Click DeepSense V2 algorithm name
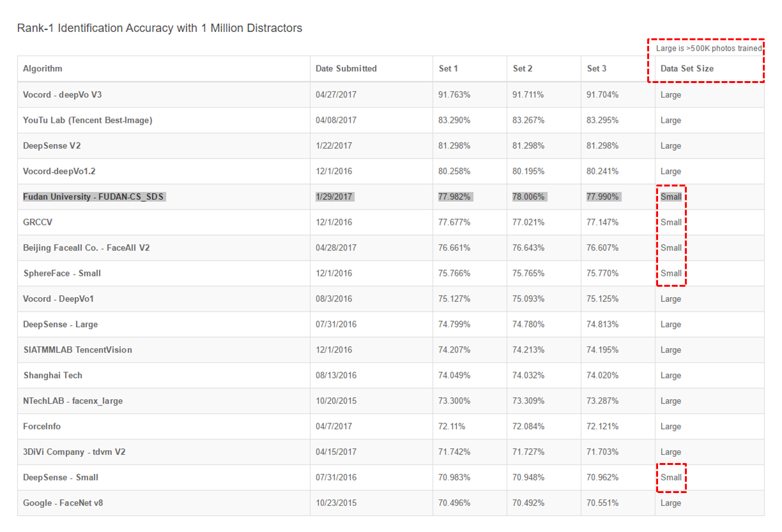Screen dimensions: 782x532 (52, 146)
